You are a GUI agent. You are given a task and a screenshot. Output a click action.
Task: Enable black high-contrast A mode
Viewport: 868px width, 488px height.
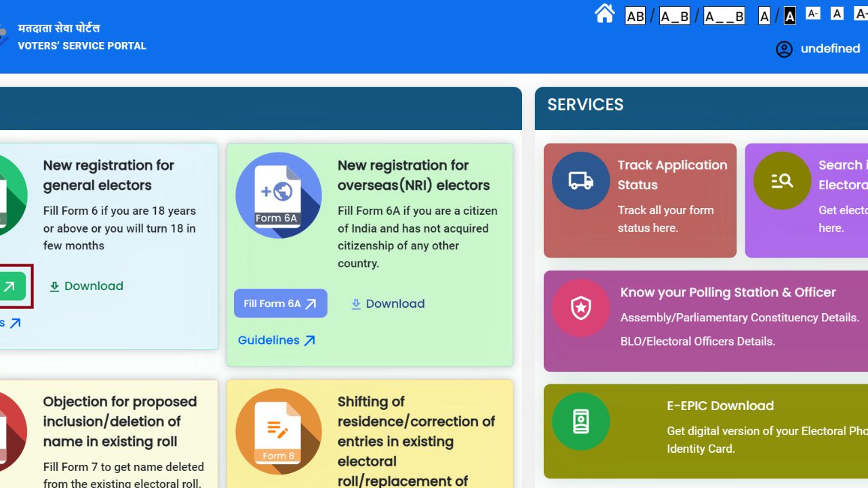789,16
